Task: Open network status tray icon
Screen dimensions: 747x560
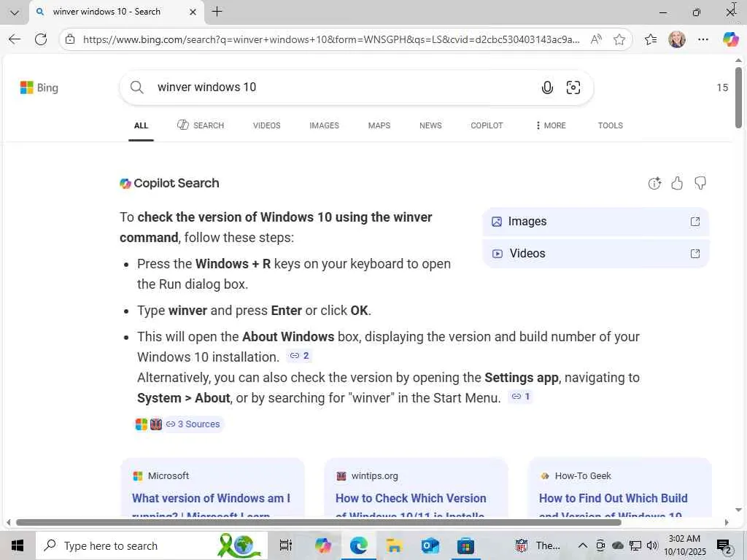Action: pos(635,545)
